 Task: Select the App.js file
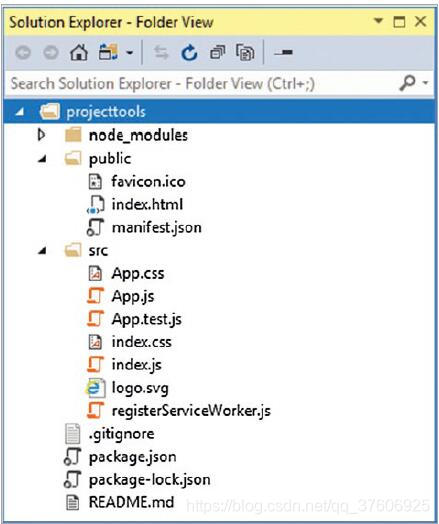coord(133,296)
